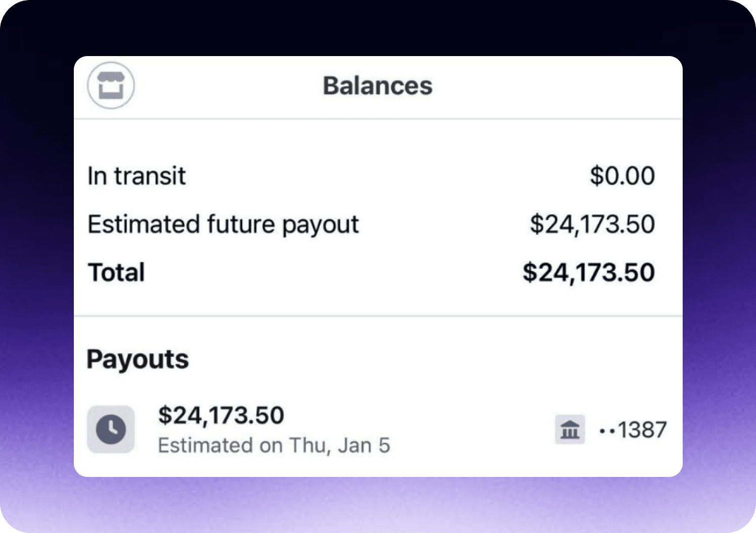The image size is (756, 533).
Task: Select the Estimated future payout label
Action: 223,224
